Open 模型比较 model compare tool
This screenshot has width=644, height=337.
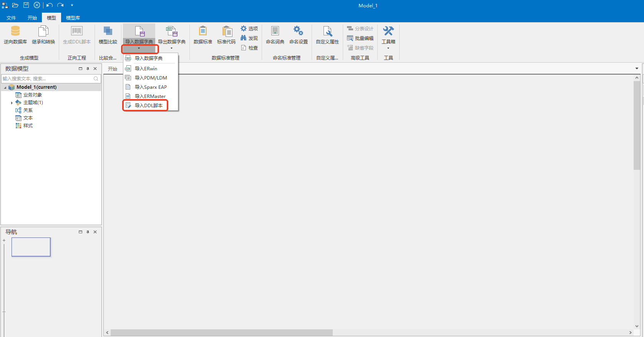108,35
